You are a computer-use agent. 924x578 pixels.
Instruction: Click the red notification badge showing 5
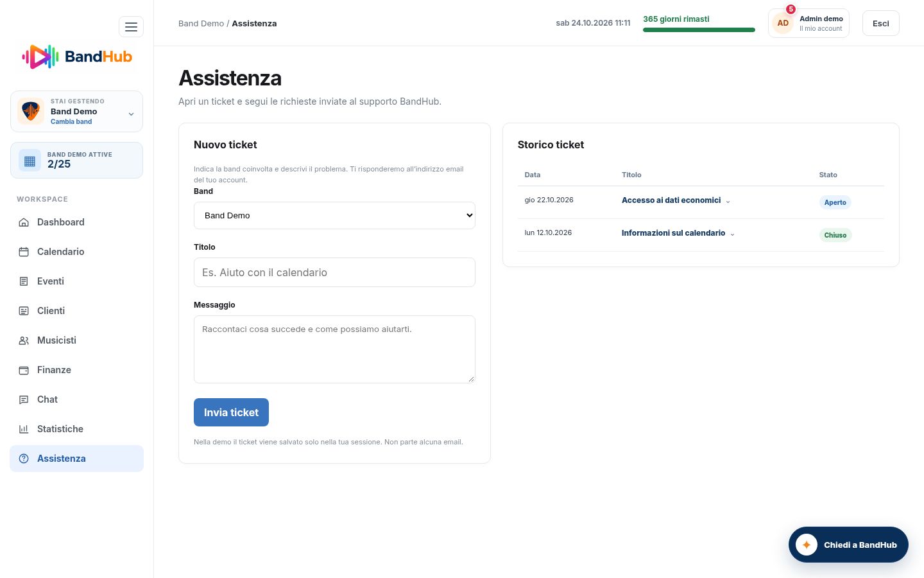[791, 9]
